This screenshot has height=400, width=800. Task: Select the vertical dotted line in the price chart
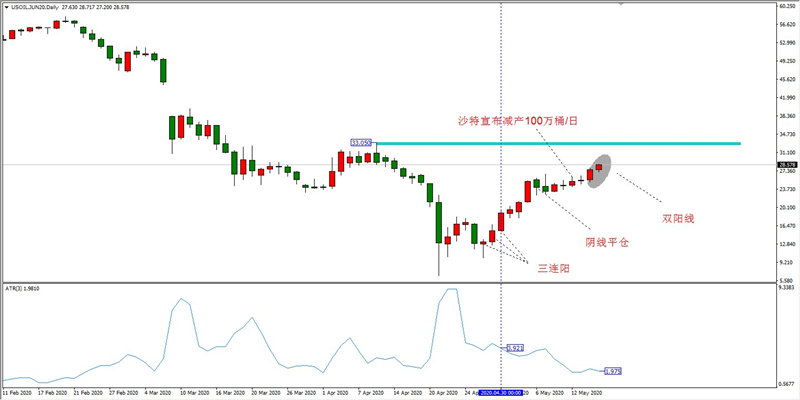pyautogui.click(x=501, y=143)
